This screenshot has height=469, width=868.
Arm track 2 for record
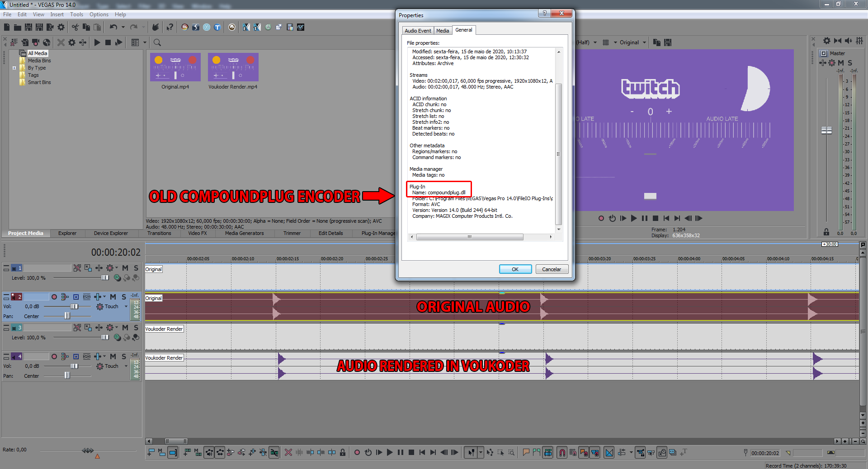click(54, 297)
